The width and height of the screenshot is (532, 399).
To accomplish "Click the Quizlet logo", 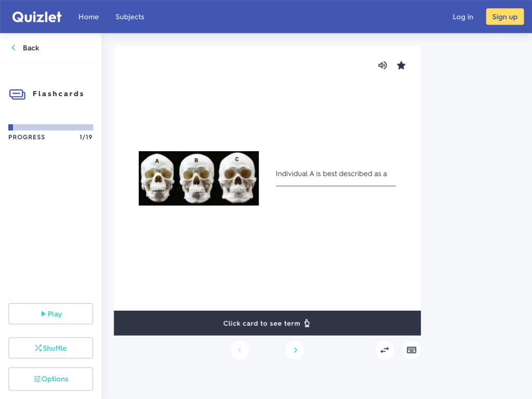I will coord(37,17).
